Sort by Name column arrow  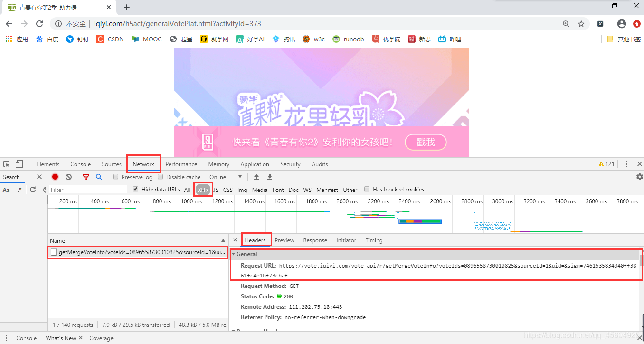coord(223,240)
